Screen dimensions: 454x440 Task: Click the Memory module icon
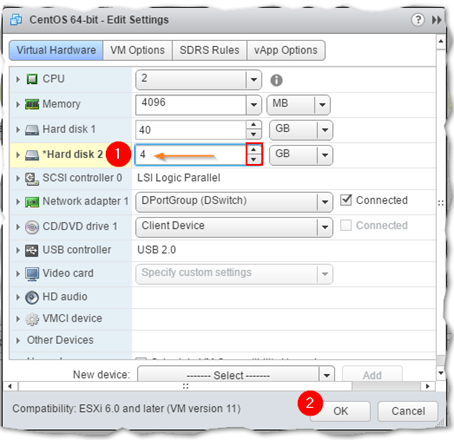[32, 104]
